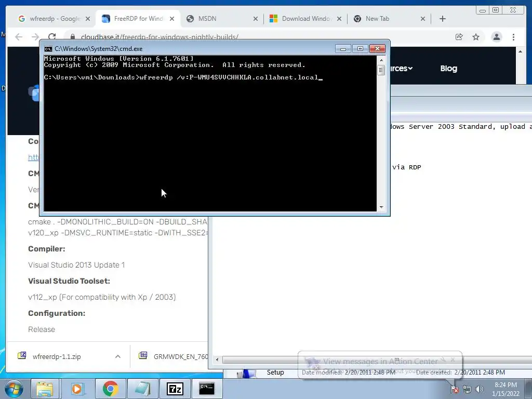
Task: Expand the Resources dropdown in site header
Action: pyautogui.click(x=402, y=68)
